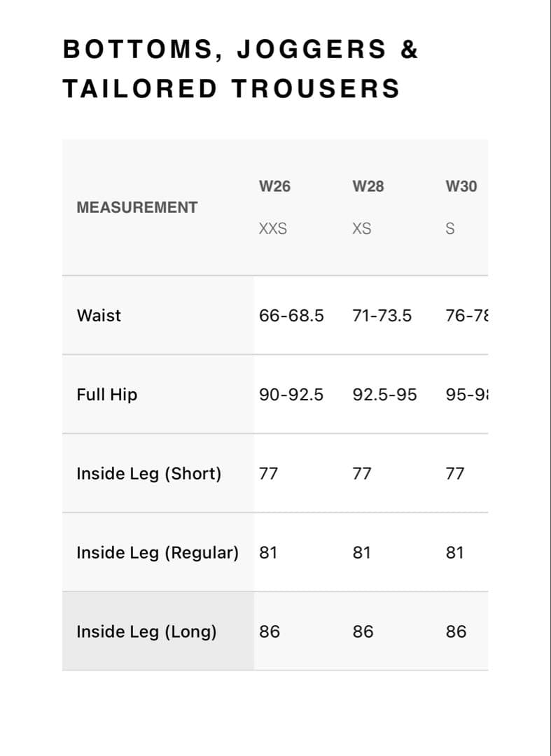
Task: Click the Bottoms, Joggers & Tailored Trousers heading
Action: 240,69
